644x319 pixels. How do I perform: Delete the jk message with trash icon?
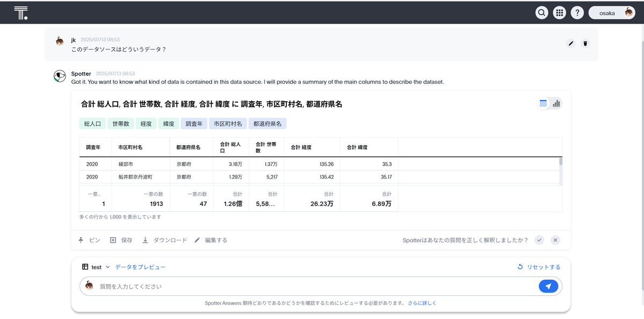[585, 44]
